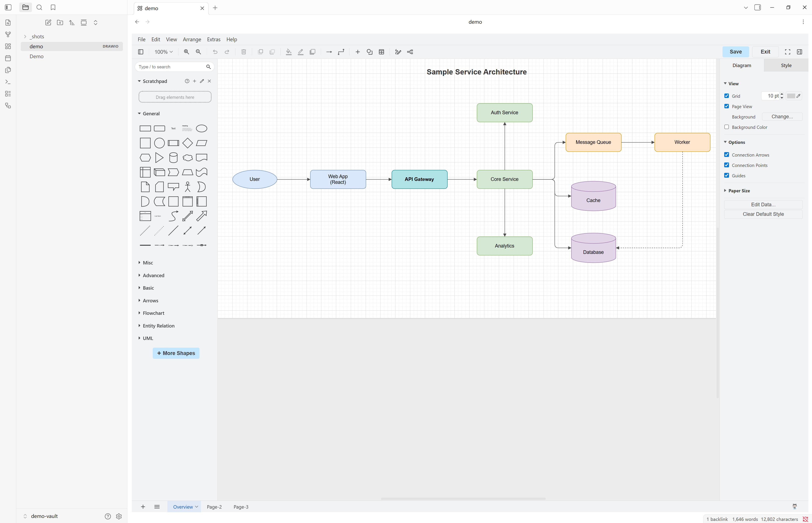Image resolution: width=812 pixels, height=523 pixels.
Task: Click the Connection arrow style icon
Action: [329, 52]
